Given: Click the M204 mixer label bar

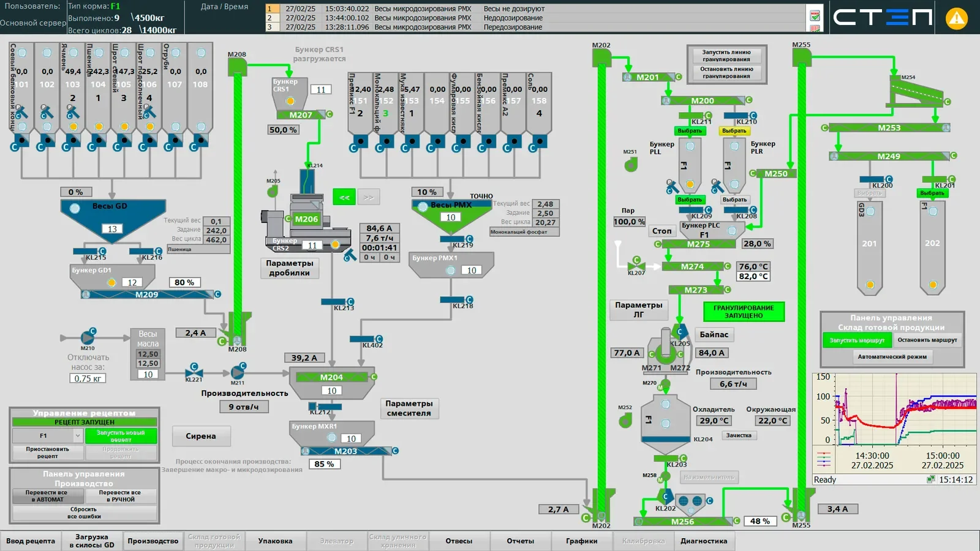Looking at the screenshot, I should point(331,377).
